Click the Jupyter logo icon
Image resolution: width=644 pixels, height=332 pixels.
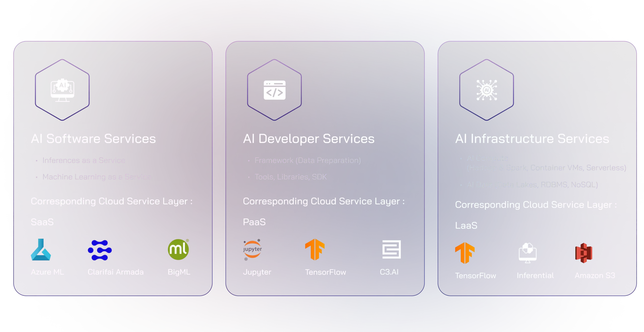point(252,250)
